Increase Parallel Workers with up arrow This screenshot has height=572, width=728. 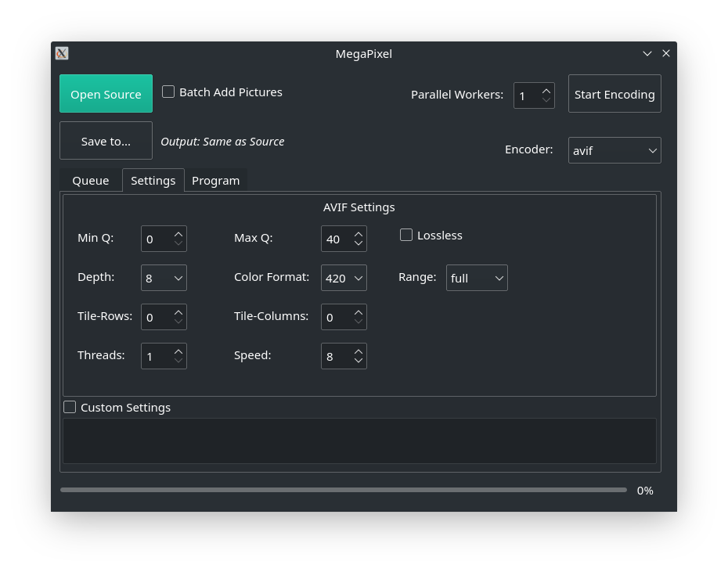tap(546, 91)
